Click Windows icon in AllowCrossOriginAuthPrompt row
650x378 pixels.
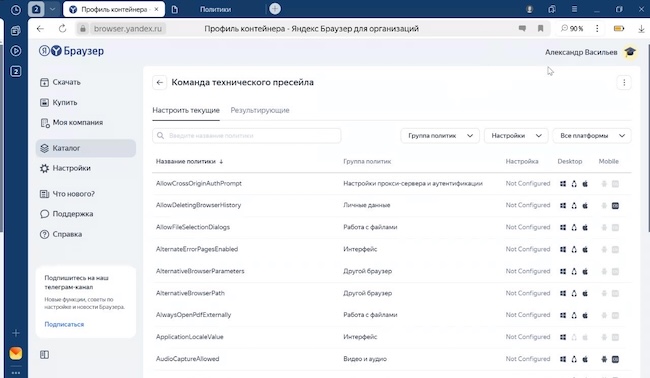pos(563,184)
